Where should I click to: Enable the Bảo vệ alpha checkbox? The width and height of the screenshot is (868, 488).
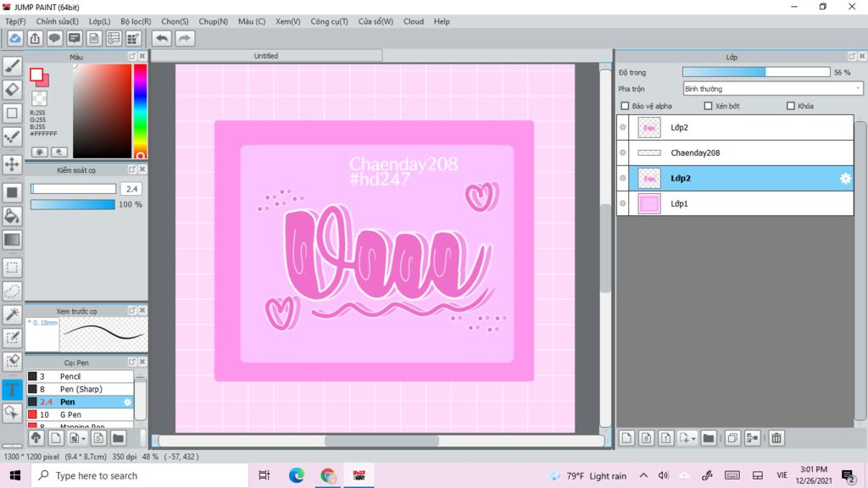coord(625,106)
